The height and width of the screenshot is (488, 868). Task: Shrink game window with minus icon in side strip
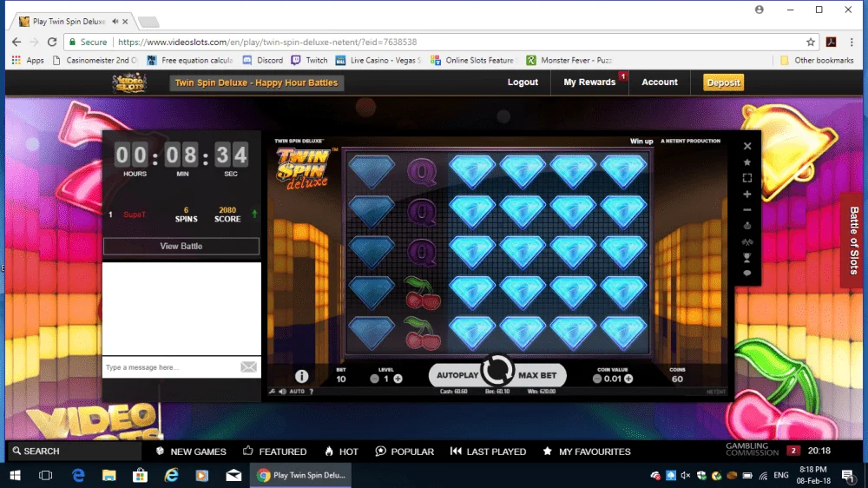747,210
